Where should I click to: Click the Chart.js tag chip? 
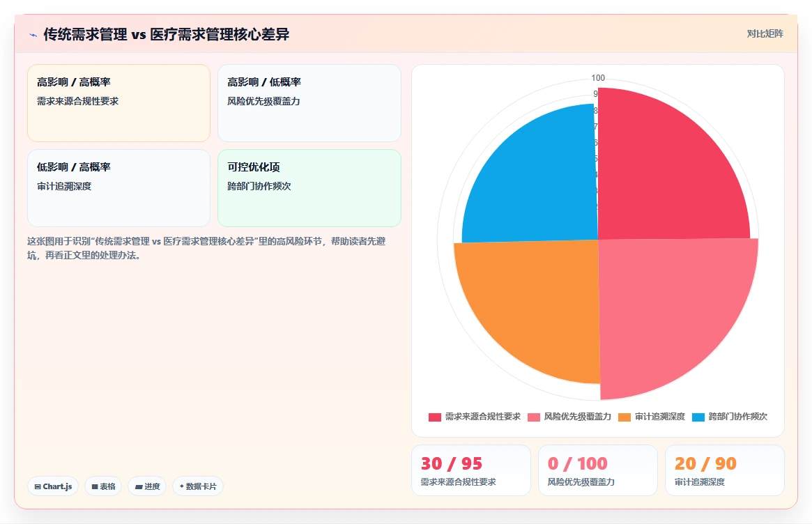[53, 486]
